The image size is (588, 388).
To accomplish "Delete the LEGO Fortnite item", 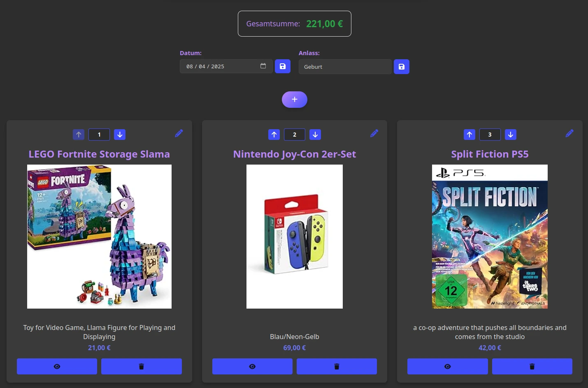I will [142, 366].
